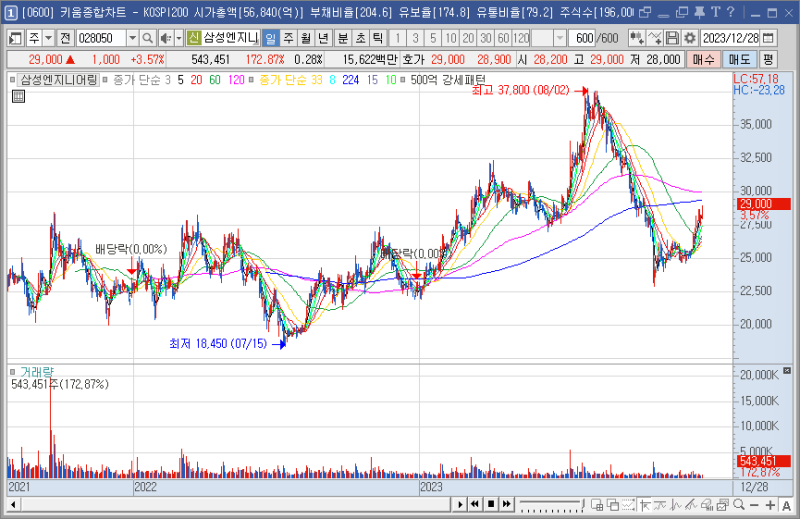Click the 500억 강세패턴 indicator label
Viewport: 800px width, 519px height.
[447, 80]
